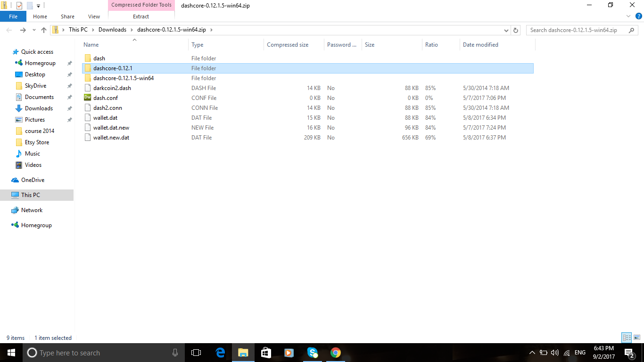Open Downloads in navigation pane
644x362 pixels.
[39, 108]
